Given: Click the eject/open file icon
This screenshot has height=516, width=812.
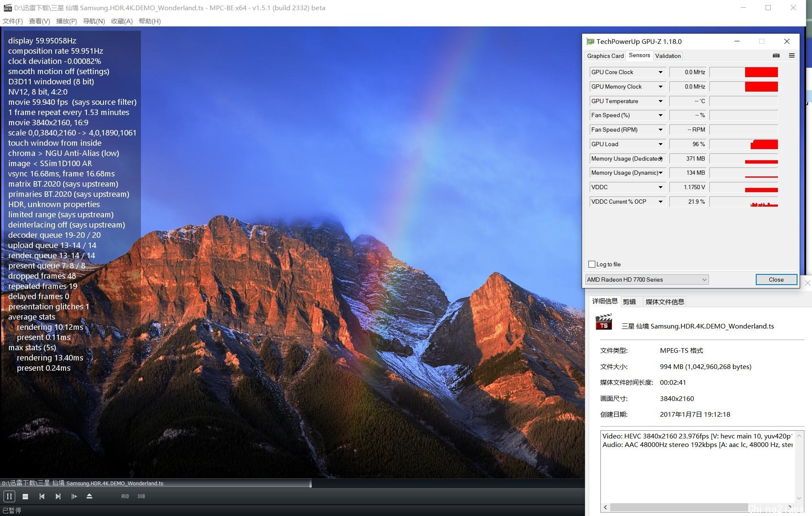Looking at the screenshot, I should pyautogui.click(x=89, y=496).
